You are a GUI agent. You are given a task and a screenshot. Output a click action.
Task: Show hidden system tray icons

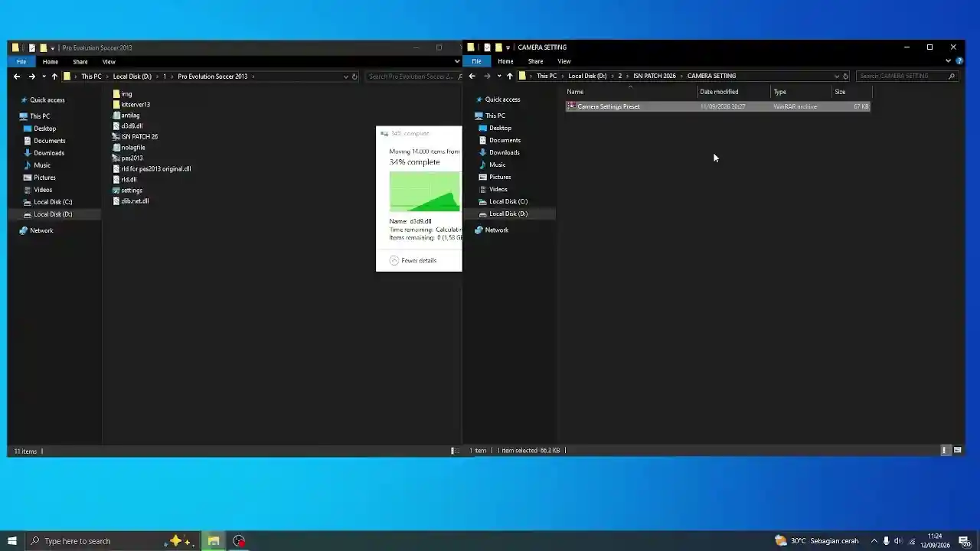coord(874,541)
